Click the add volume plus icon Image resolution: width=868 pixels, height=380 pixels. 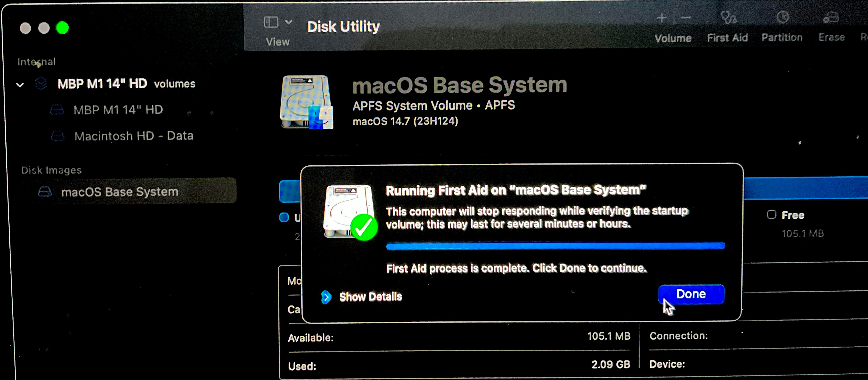click(662, 18)
